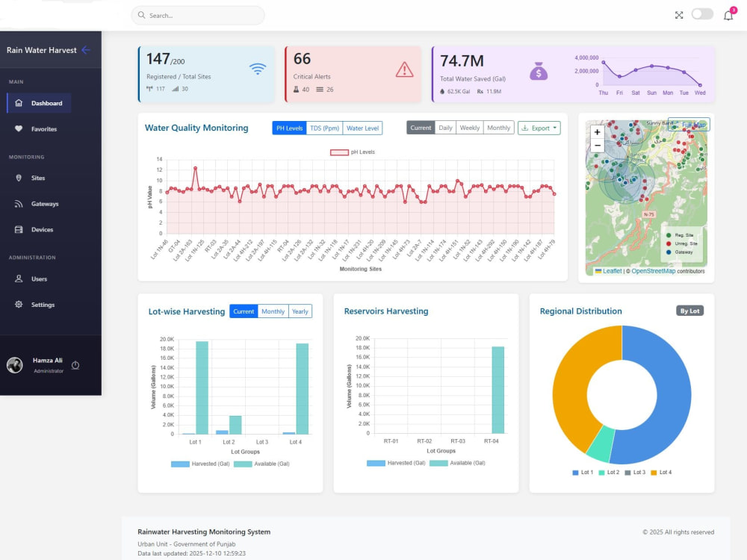Image resolution: width=747 pixels, height=560 pixels.
Task: Click the Devices server icon
Action: (x=19, y=229)
